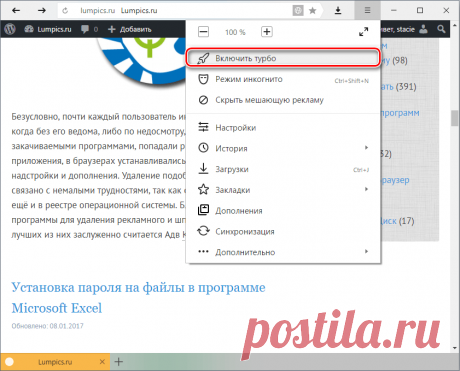460x371 pixels.
Task: Click the sliders icon next to Настройки
Action: (203, 127)
